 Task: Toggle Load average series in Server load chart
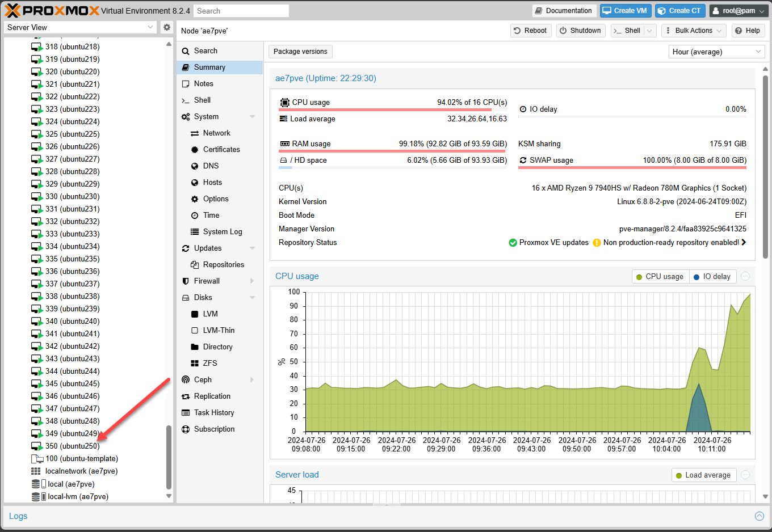(x=703, y=475)
